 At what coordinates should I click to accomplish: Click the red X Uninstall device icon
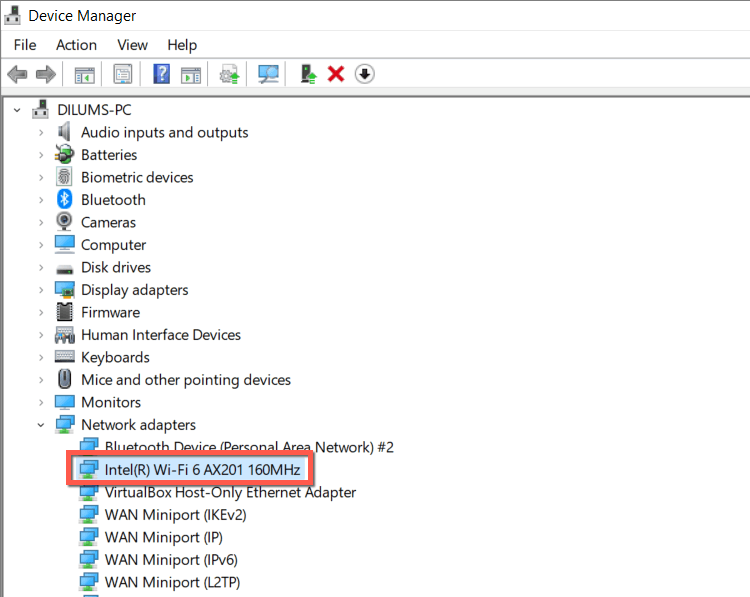pyautogui.click(x=336, y=74)
